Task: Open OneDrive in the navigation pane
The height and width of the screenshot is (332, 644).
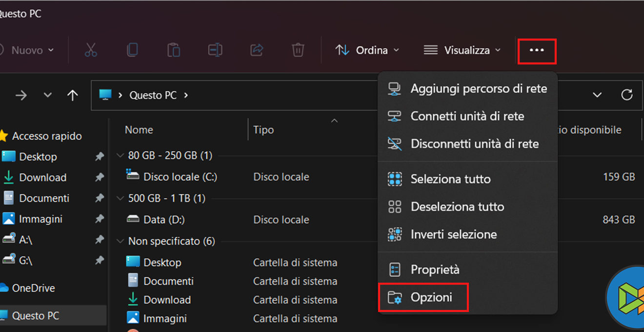Action: (x=33, y=288)
